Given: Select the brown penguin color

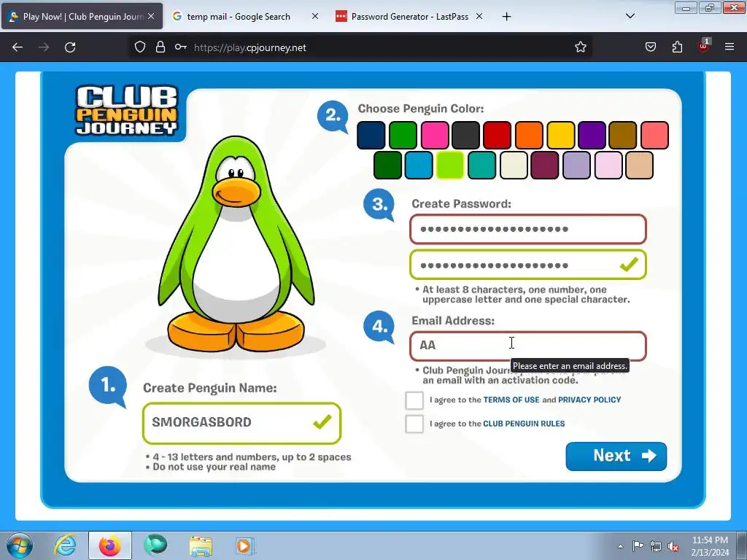Looking at the screenshot, I should point(623,135).
